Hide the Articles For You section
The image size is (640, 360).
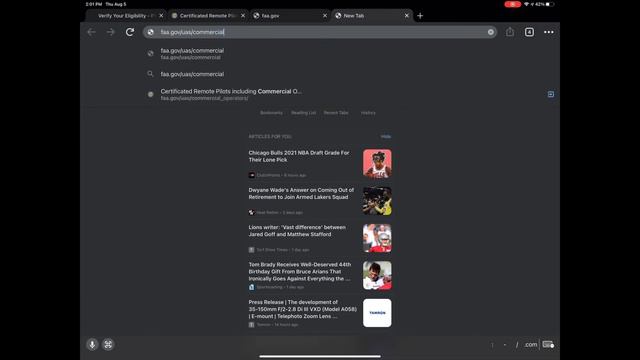pyautogui.click(x=386, y=136)
